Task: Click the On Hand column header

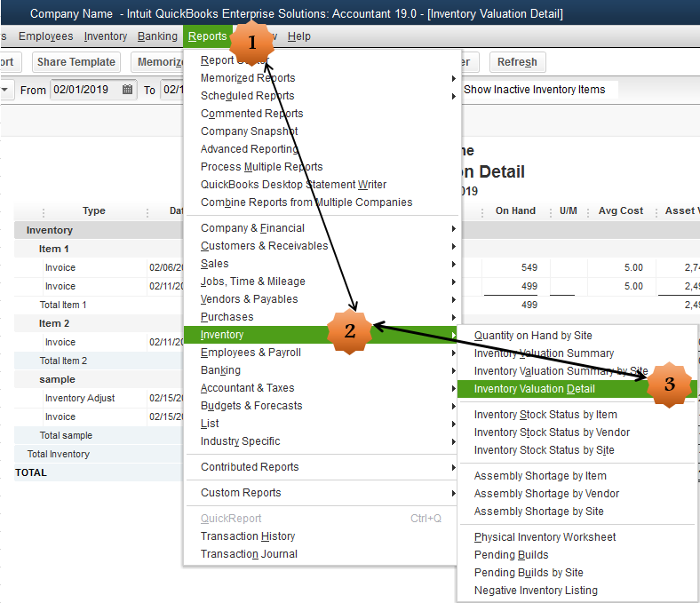Action: [515, 211]
